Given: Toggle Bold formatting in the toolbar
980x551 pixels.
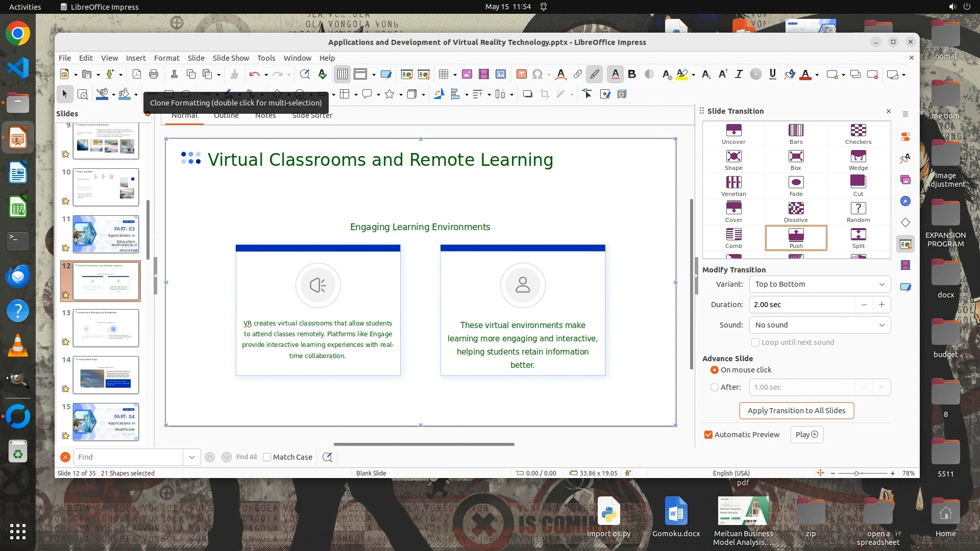Looking at the screenshot, I should point(632,74).
